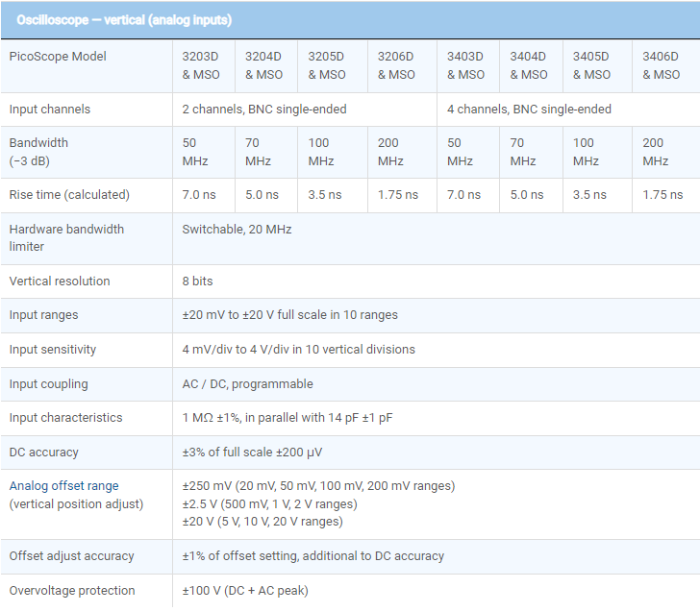The image size is (700, 612).
Task: Click 7.0 ns rise time under 3203D
Action: click(199, 195)
